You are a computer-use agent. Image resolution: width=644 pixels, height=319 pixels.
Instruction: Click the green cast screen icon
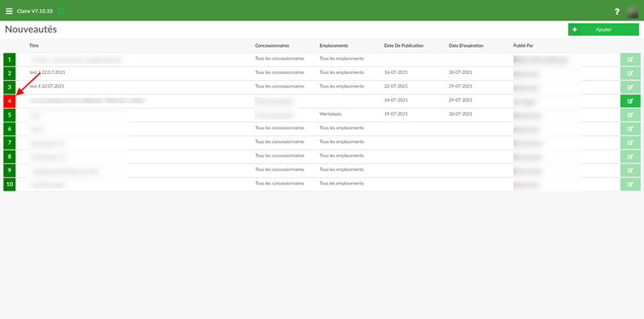[x=61, y=11]
